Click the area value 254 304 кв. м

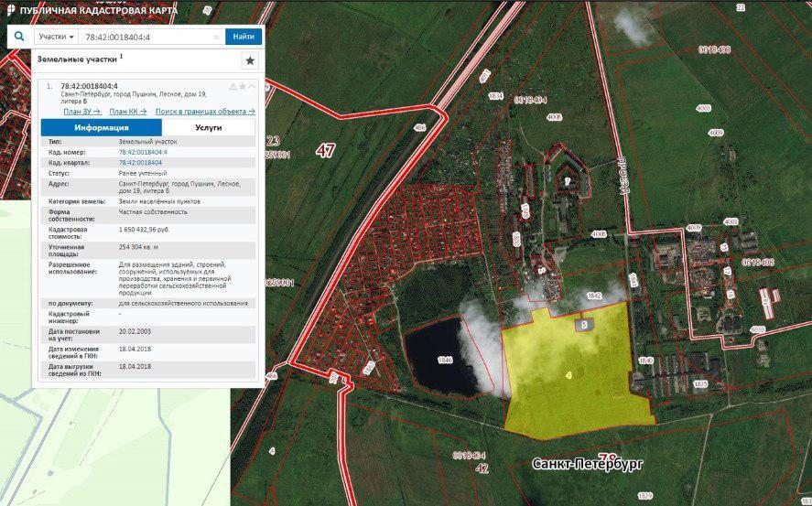click(x=139, y=247)
